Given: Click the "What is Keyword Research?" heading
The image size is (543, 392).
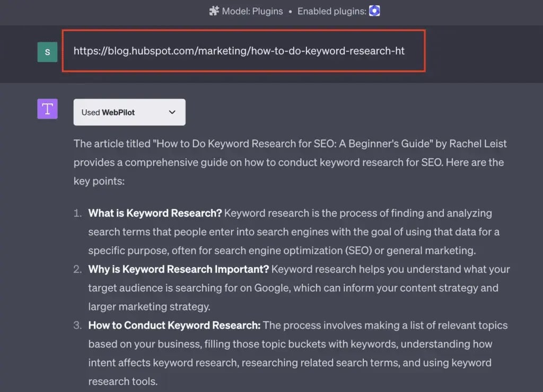Looking at the screenshot, I should [x=155, y=213].
